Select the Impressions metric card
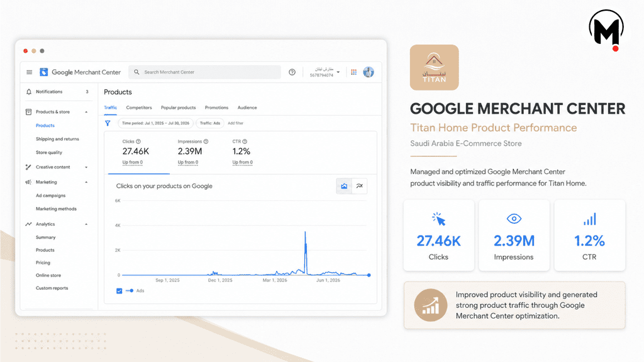The width and height of the screenshot is (644, 362). pyautogui.click(x=193, y=153)
